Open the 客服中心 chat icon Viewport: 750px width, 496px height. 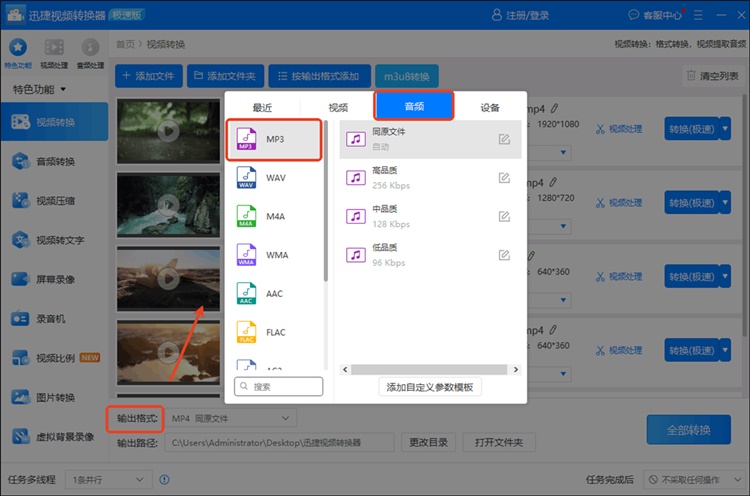tap(634, 15)
